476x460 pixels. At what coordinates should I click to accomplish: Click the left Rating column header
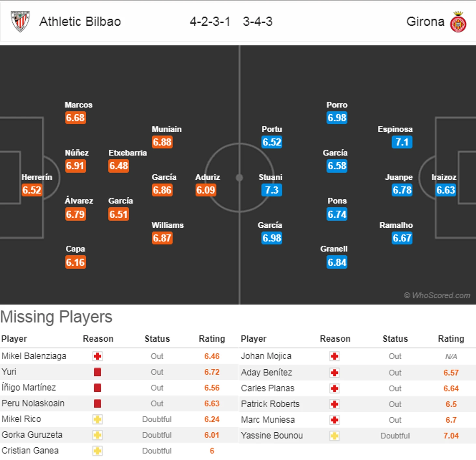point(212,339)
